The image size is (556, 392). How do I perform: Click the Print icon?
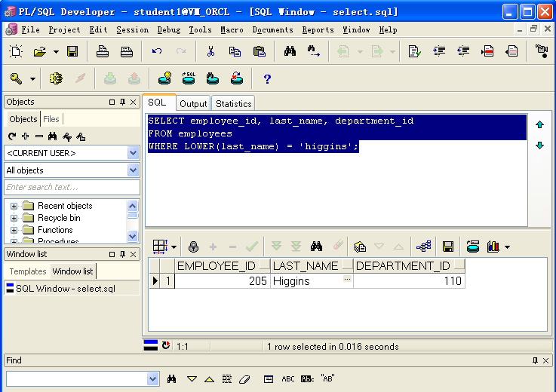coord(103,51)
